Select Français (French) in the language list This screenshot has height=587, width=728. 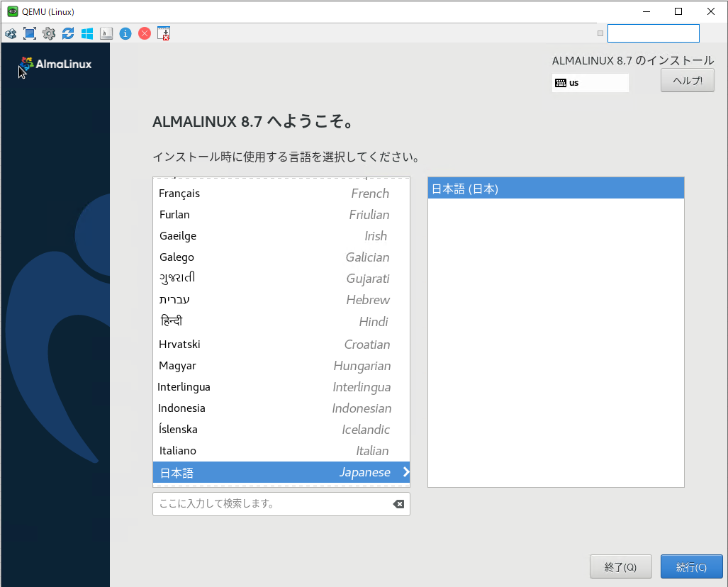tap(281, 194)
